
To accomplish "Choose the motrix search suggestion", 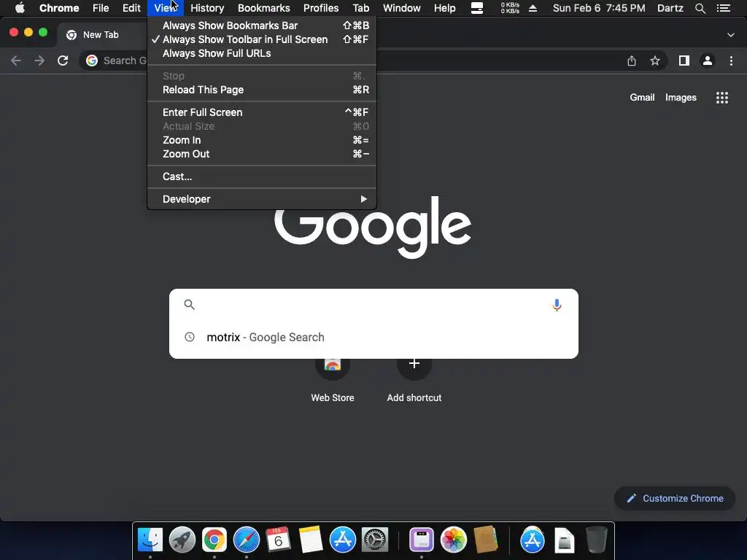I will [x=373, y=337].
